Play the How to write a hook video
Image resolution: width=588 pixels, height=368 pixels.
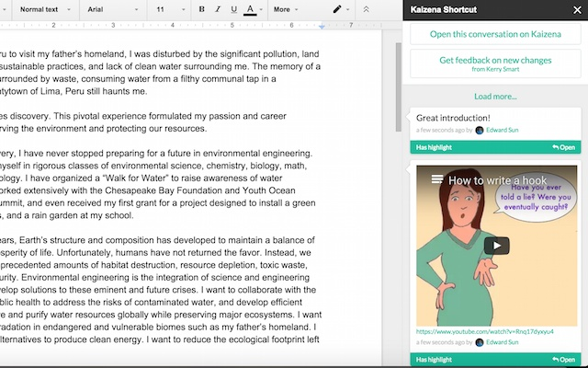coord(496,246)
